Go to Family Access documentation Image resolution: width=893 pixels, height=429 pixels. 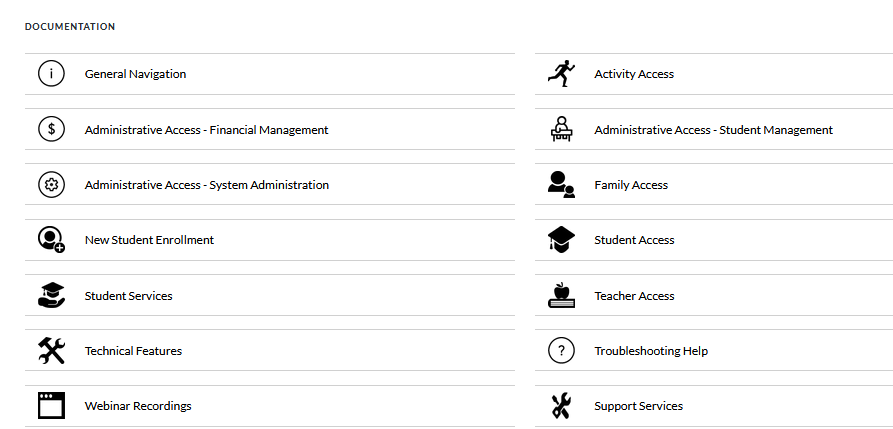coord(631,185)
